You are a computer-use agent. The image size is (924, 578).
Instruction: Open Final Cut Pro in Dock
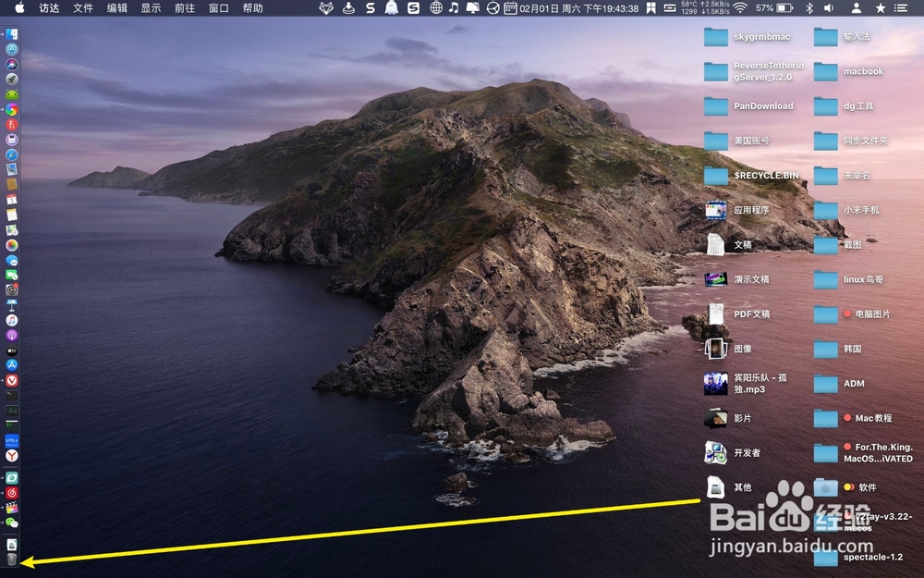(x=12, y=507)
